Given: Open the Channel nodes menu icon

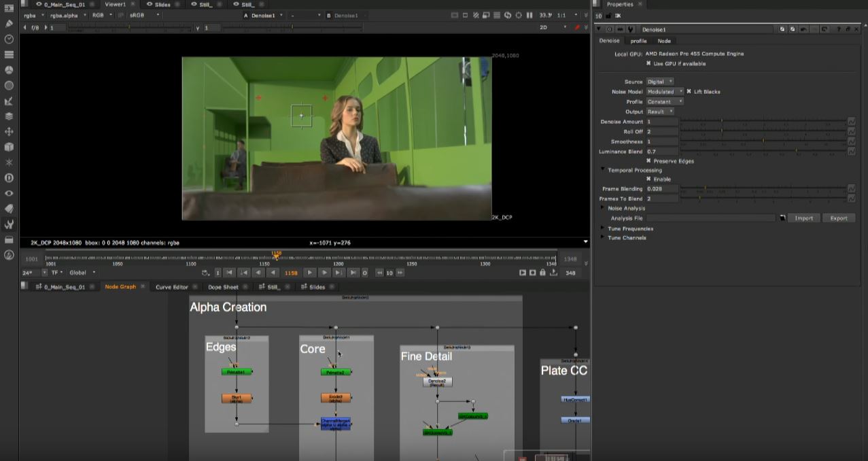Looking at the screenshot, I should point(9,54).
